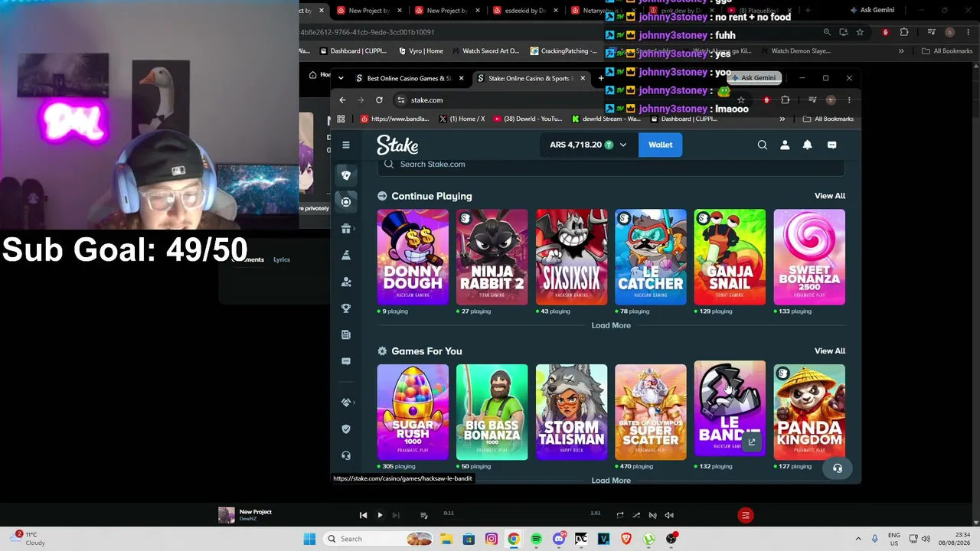Image resolution: width=980 pixels, height=551 pixels.
Task: Open File Explorer from the taskbar
Action: (x=446, y=539)
